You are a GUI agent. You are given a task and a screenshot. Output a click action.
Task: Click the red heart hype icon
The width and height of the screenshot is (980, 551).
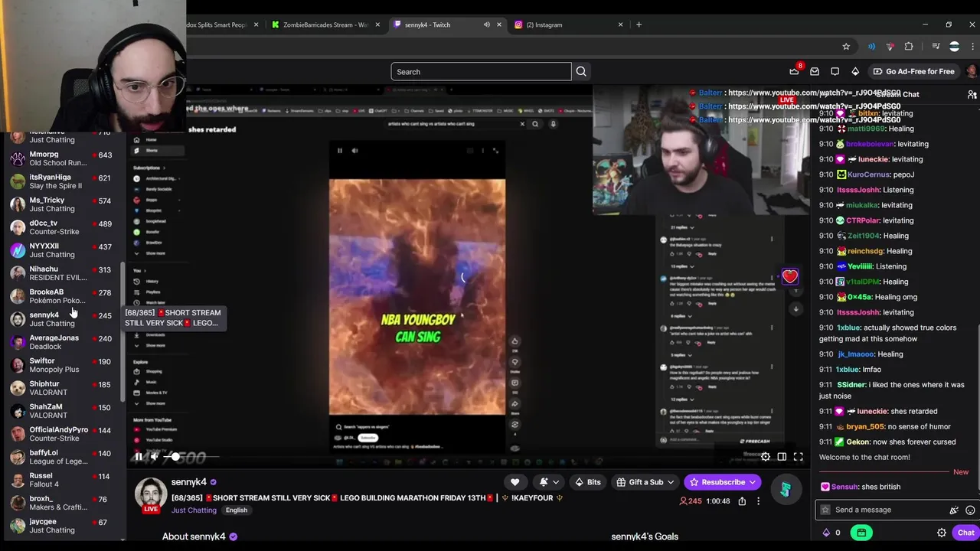click(790, 276)
